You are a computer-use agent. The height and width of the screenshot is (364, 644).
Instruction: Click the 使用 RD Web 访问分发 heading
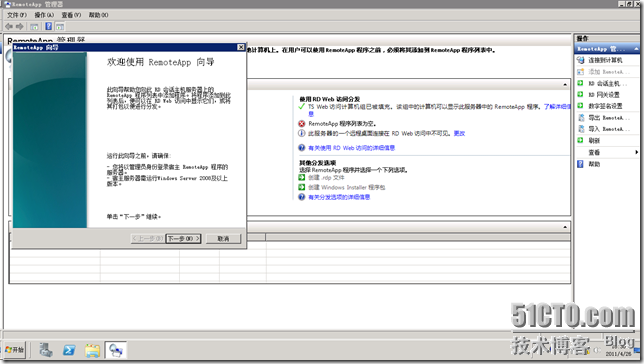coord(329,99)
